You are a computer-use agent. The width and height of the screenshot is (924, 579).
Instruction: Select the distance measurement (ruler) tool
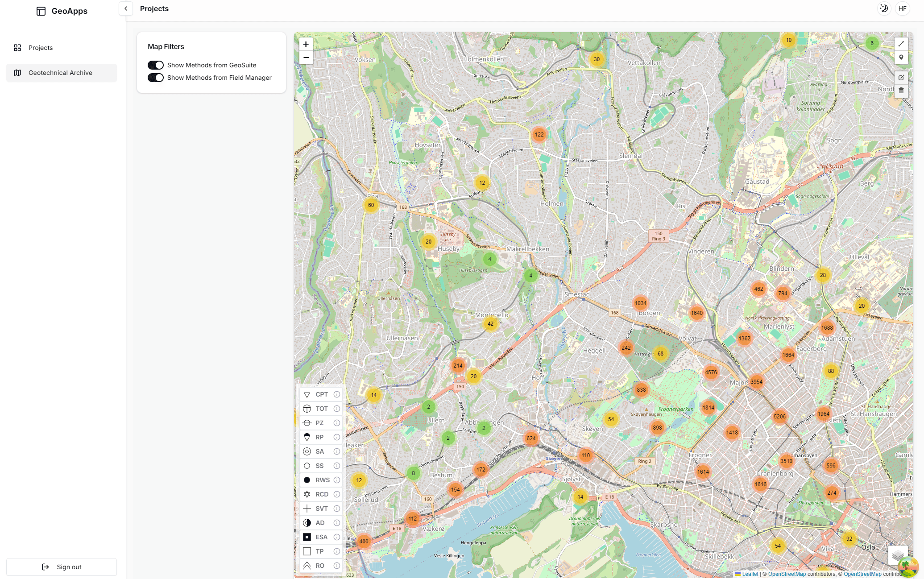tap(901, 43)
